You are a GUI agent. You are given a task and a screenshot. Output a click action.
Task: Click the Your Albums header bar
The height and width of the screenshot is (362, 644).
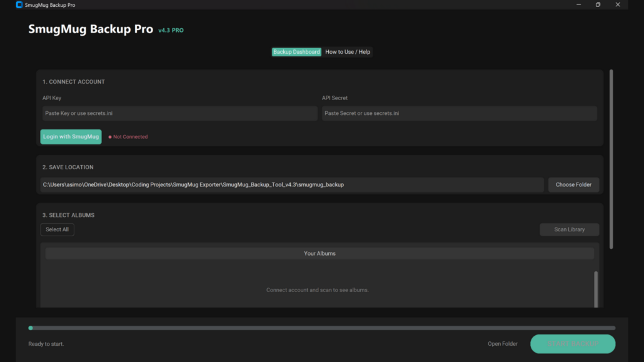pos(319,253)
